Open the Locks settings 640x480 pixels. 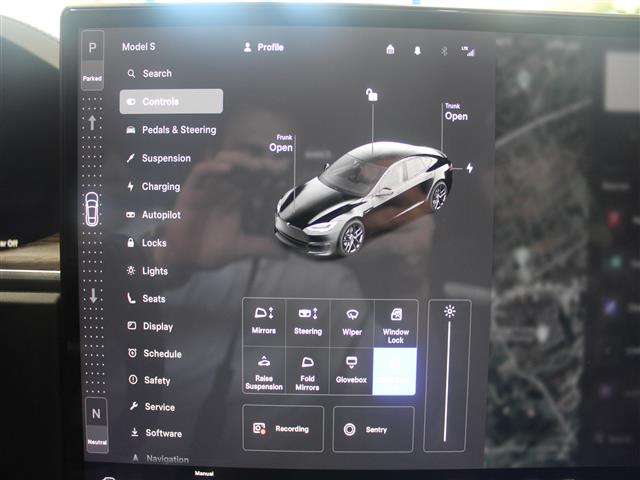(147, 243)
